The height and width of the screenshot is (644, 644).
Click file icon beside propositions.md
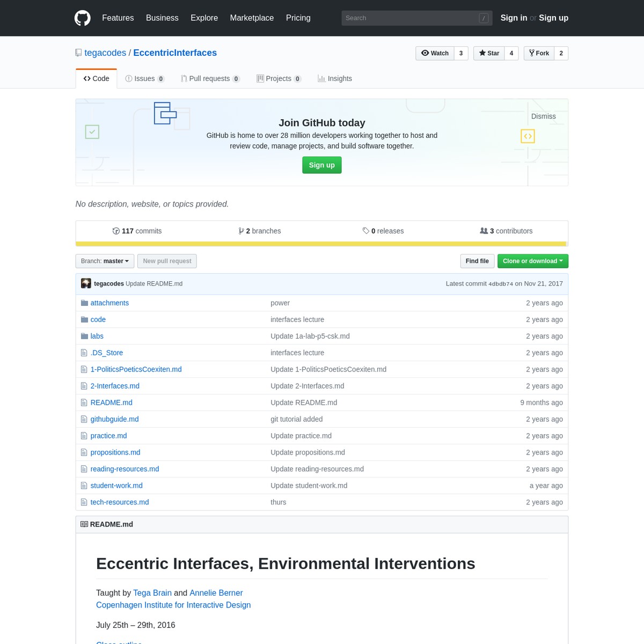tap(84, 452)
